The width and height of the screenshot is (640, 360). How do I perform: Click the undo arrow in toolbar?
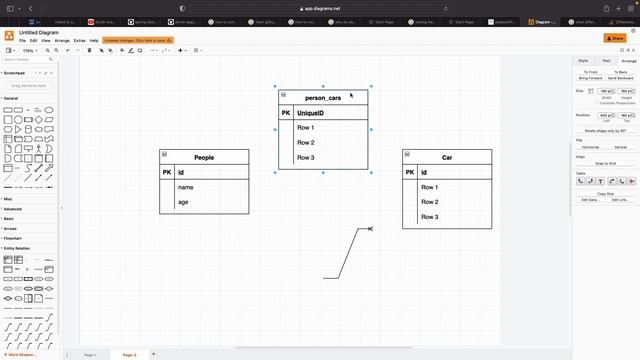68,51
